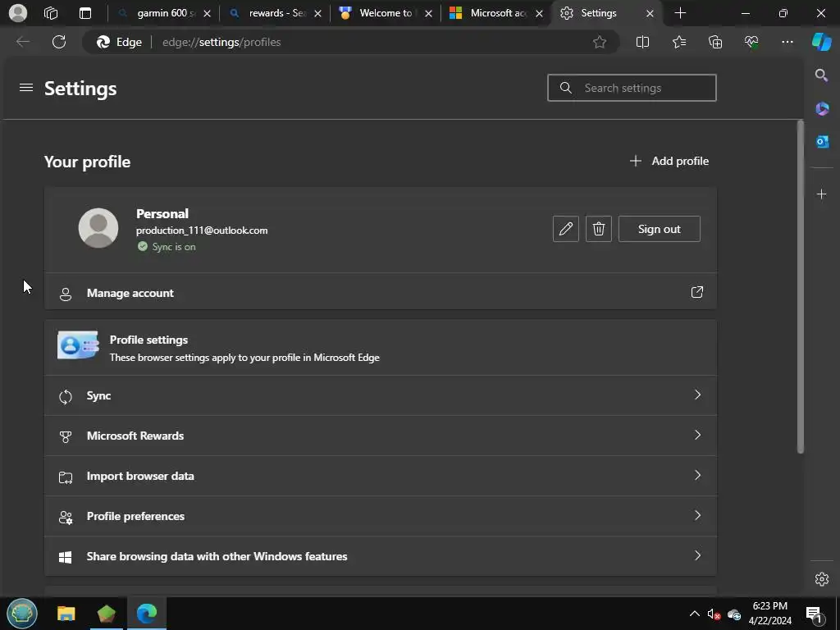Open the Outlook sidebar icon
The height and width of the screenshot is (630, 840).
coord(822,141)
